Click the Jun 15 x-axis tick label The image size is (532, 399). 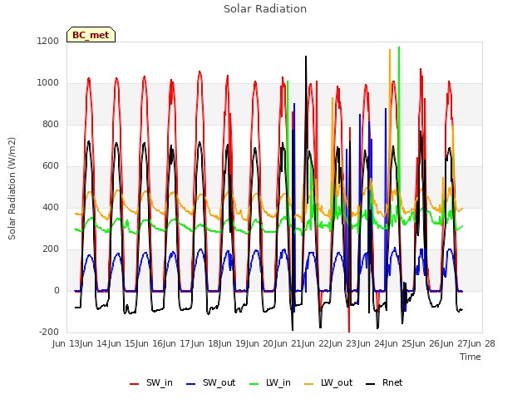click(122, 343)
